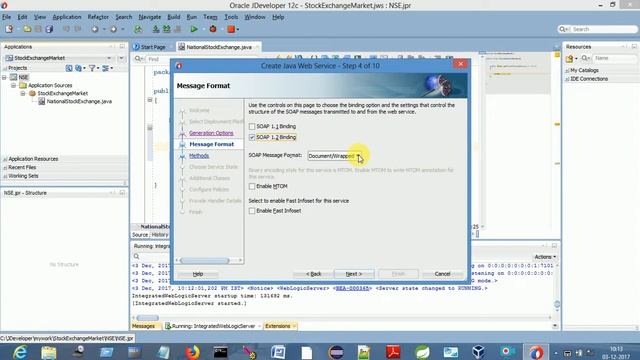Click the search icon in the Log panel
This screenshot has height=360, width=640.
coord(136,256)
